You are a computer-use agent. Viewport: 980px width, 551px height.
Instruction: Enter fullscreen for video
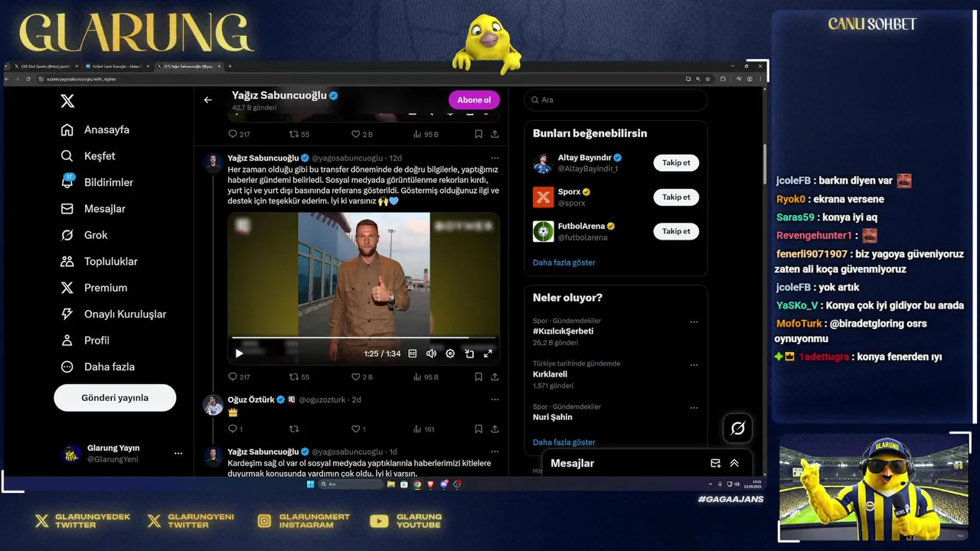pyautogui.click(x=488, y=354)
